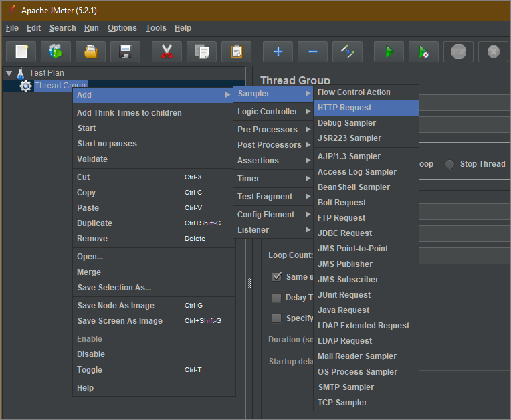Select BeanShell Sampler
Viewport: 511px width, 420px height.
[367, 187]
